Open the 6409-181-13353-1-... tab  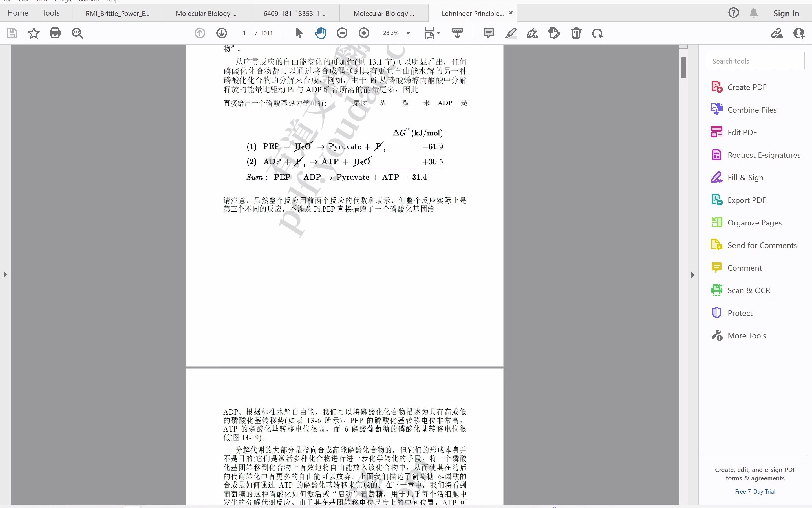coord(295,14)
